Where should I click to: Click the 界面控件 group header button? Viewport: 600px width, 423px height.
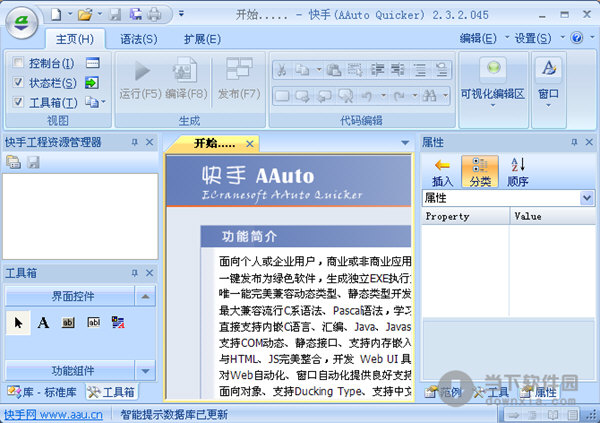tap(69, 296)
